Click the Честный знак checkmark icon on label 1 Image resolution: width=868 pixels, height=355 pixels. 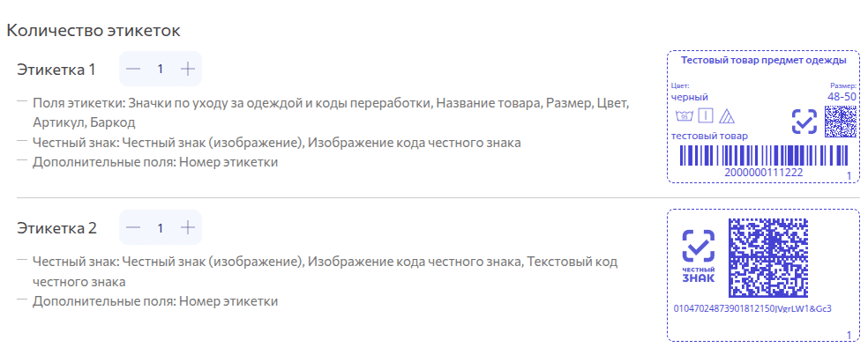coord(804,122)
